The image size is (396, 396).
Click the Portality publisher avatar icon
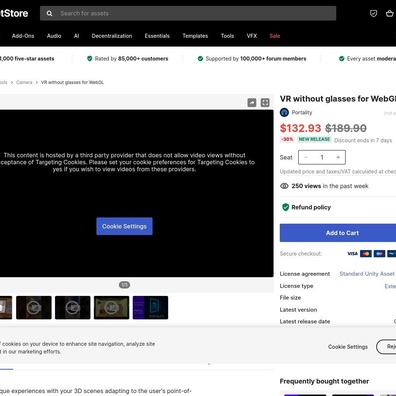click(x=284, y=113)
